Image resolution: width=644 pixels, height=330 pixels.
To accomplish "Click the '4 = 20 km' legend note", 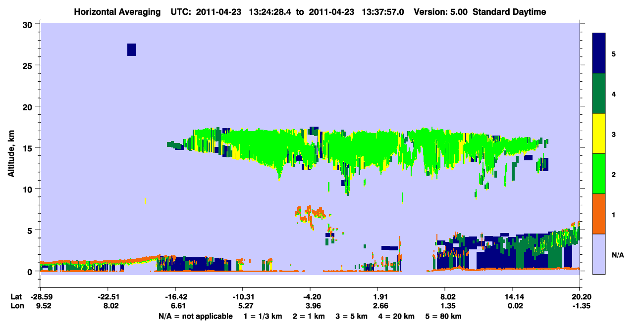I will 395,317.
